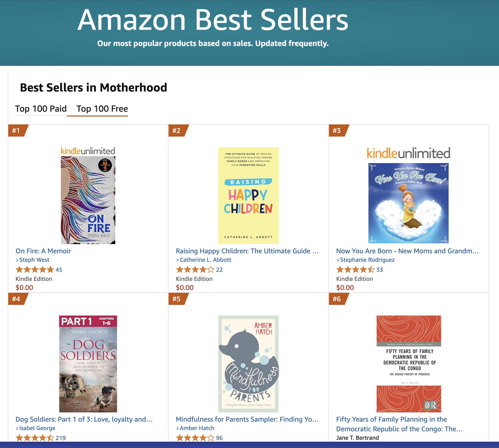Visit Amber Hatch author page
The height and width of the screenshot is (448, 499).
(x=197, y=428)
